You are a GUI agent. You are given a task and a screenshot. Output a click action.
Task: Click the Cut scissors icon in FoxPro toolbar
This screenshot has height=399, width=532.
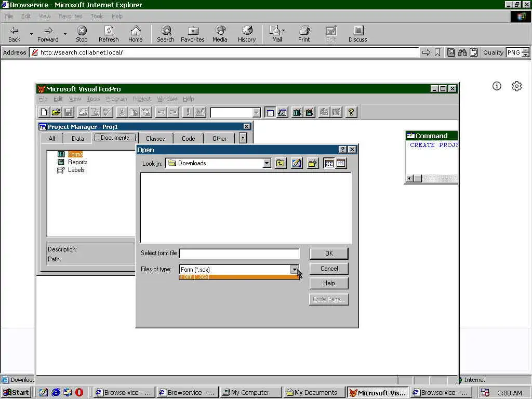click(x=121, y=112)
